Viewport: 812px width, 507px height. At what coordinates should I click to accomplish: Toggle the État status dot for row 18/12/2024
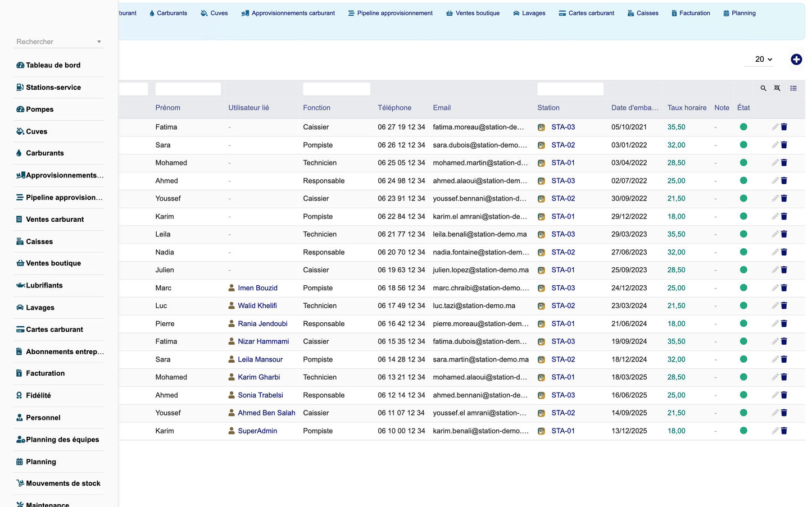[743, 359]
